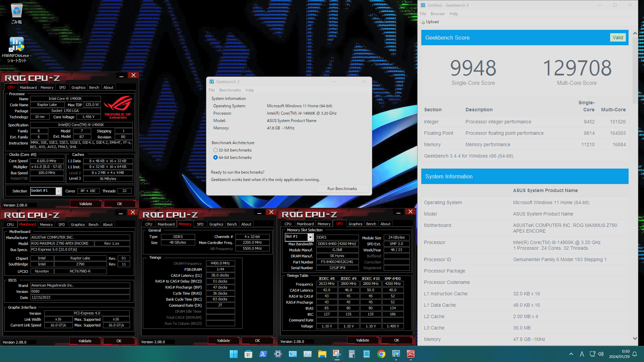
Task: Open the network status tray icon
Action: click(x=592, y=354)
